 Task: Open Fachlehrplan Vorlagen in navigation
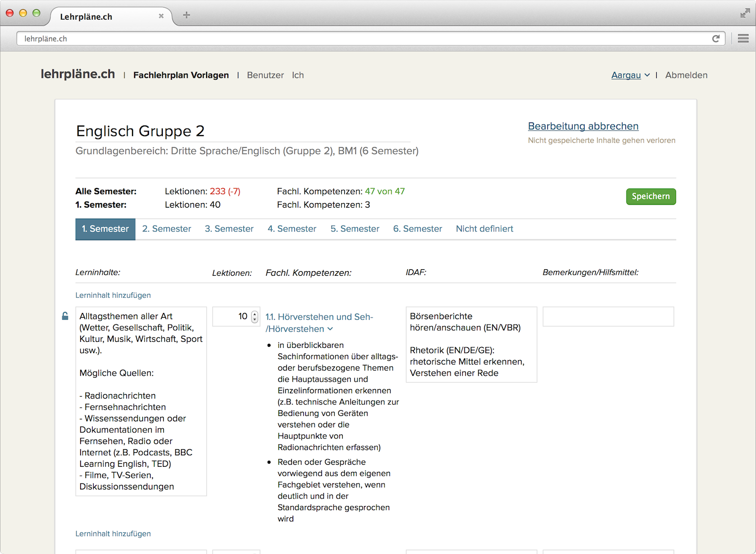tap(181, 75)
